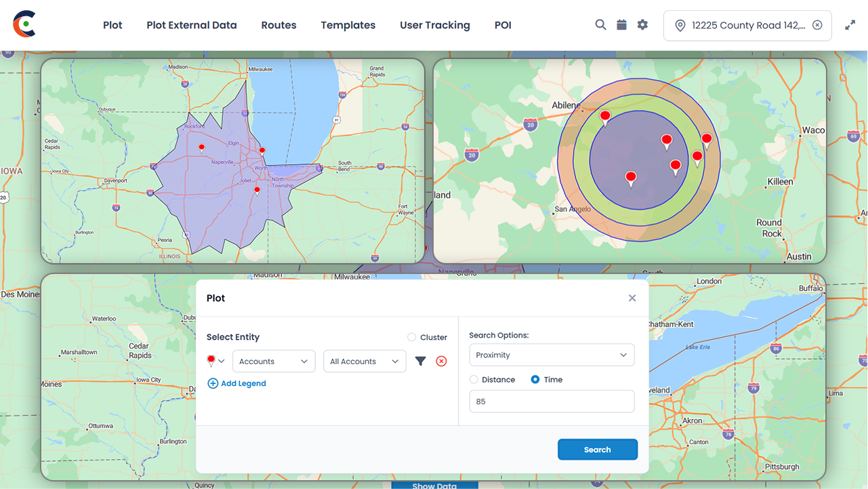Click the red pin near Rockford
Image resolution: width=868 pixels, height=489 pixels.
tap(201, 148)
